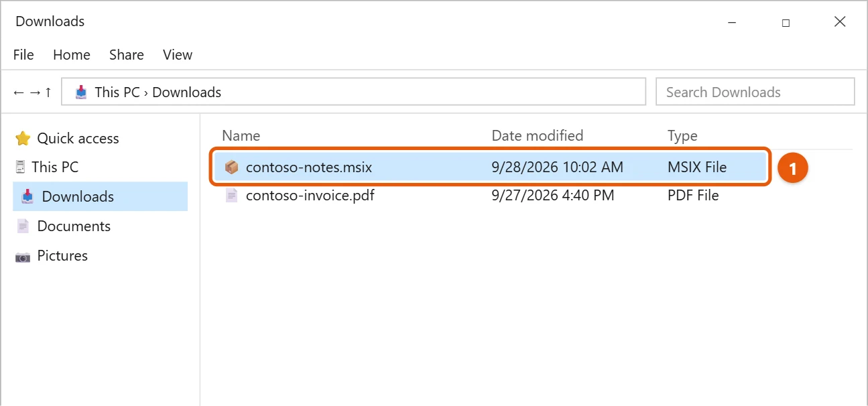
Task: Click 'Downloads' in the address path
Action: tap(186, 92)
